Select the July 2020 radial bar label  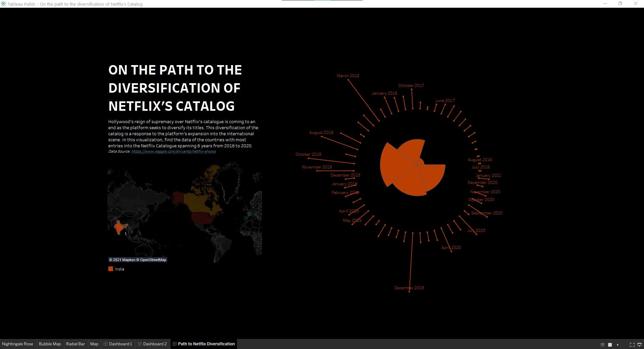tap(476, 231)
